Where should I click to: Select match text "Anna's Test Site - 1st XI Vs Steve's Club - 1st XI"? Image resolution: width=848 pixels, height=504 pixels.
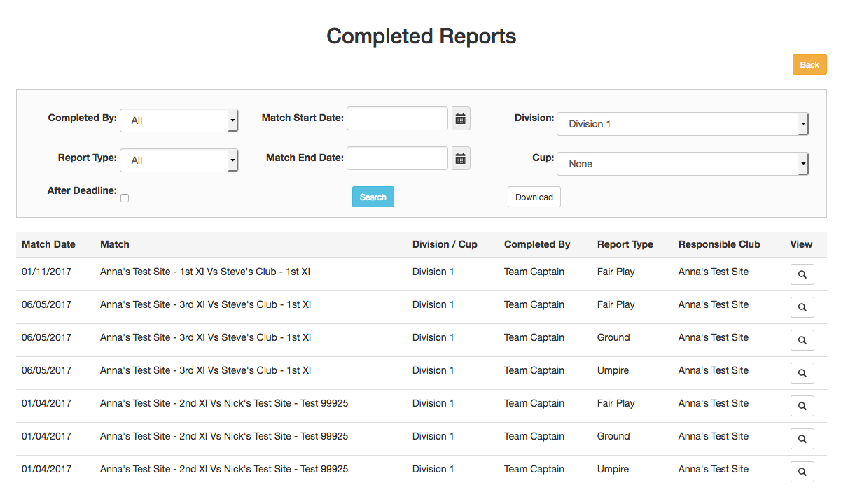[205, 272]
